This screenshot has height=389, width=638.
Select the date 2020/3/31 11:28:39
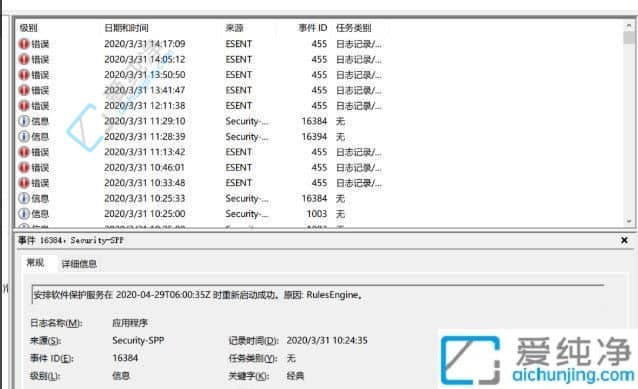tap(144, 136)
